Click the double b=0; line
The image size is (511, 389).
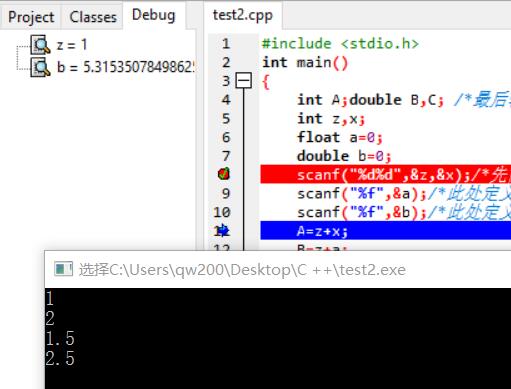coord(344,156)
